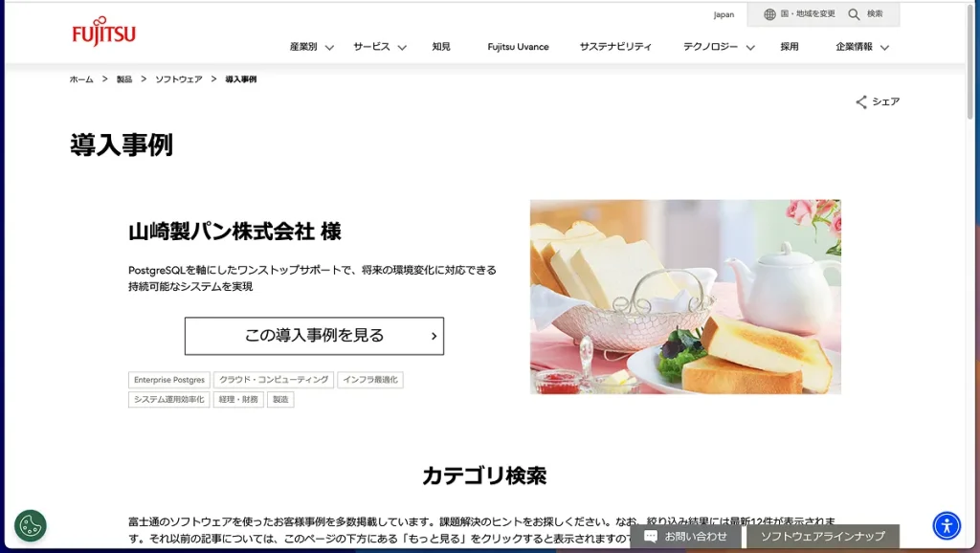Expand the 企業情報 menu chevron

pos(884,48)
